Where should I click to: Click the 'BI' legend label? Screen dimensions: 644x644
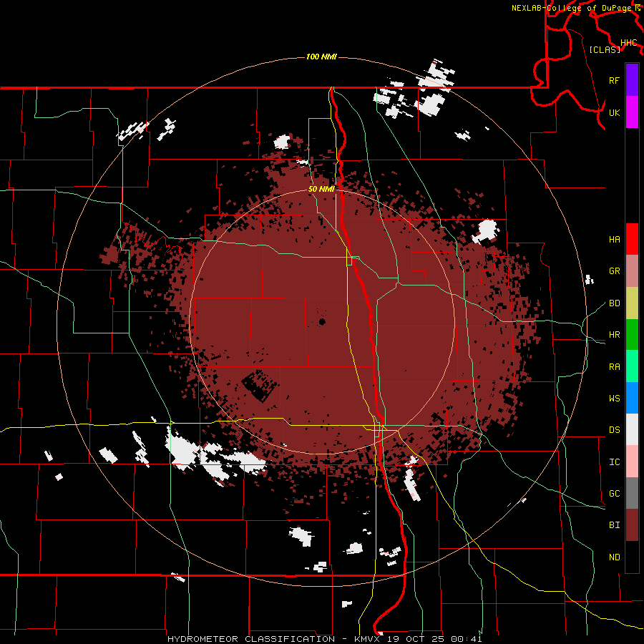point(614,525)
